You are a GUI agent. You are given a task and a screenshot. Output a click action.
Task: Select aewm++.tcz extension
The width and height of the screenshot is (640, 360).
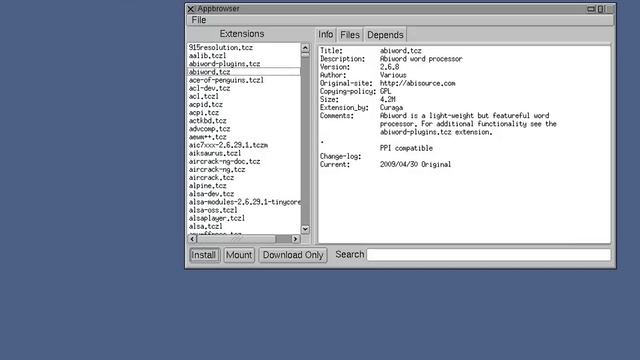coord(244,137)
